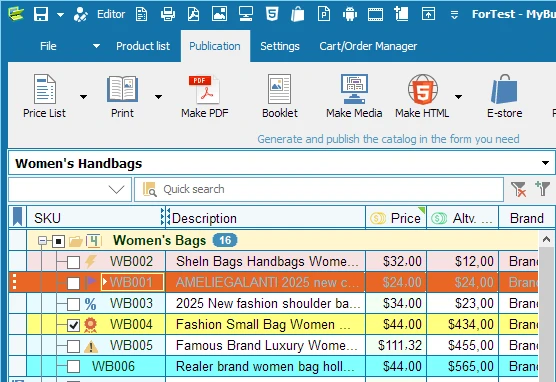The height and width of the screenshot is (382, 556).
Task: Click the shopping bag icon in quick toolbar
Action: coord(298,15)
